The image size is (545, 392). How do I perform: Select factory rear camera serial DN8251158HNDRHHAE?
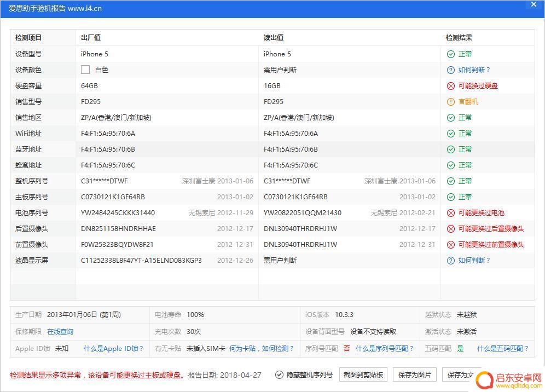118,229
